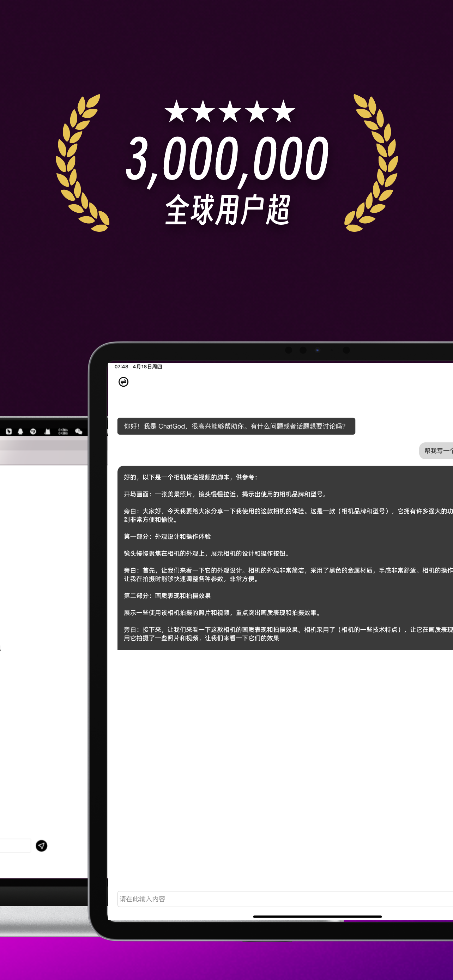
Task: Click the five-star rating row
Action: (x=230, y=111)
